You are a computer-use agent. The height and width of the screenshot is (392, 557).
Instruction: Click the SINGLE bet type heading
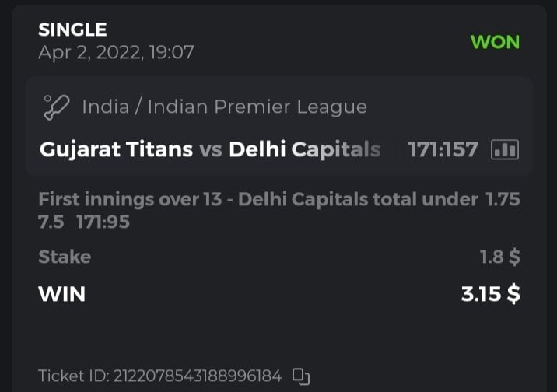point(72,30)
